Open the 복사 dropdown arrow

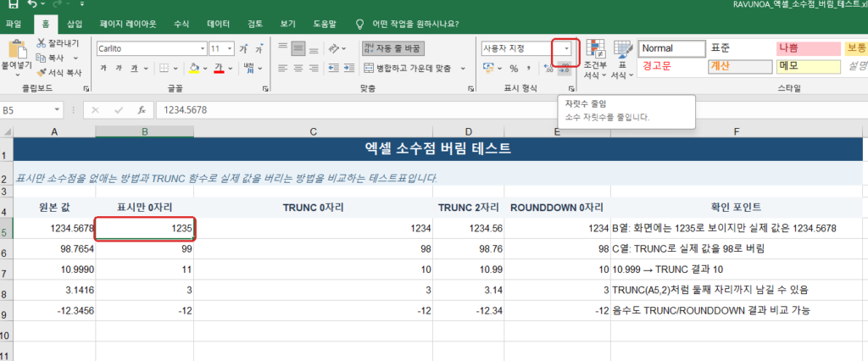[75, 58]
